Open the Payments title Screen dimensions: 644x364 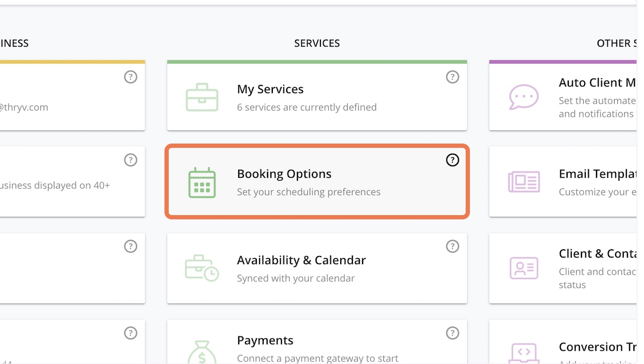point(265,341)
